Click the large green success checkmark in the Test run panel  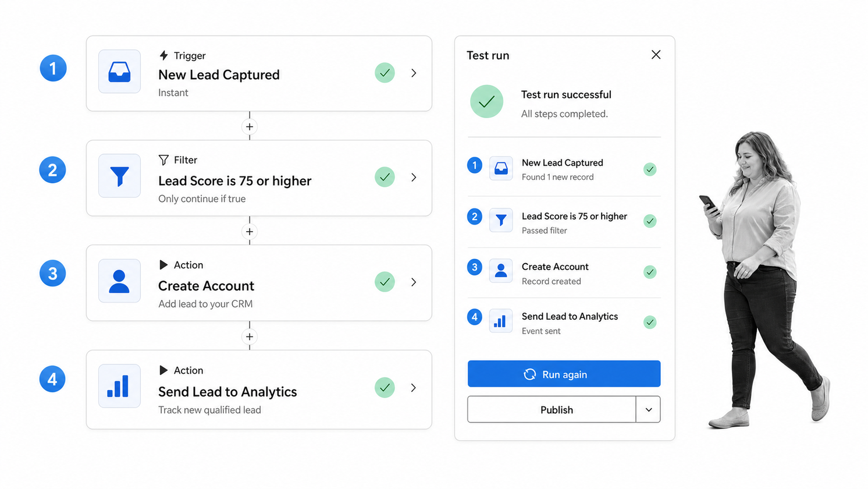(486, 102)
